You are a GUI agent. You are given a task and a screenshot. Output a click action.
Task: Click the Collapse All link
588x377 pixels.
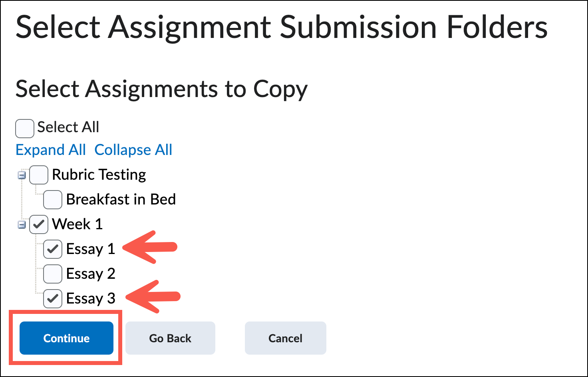coord(133,150)
